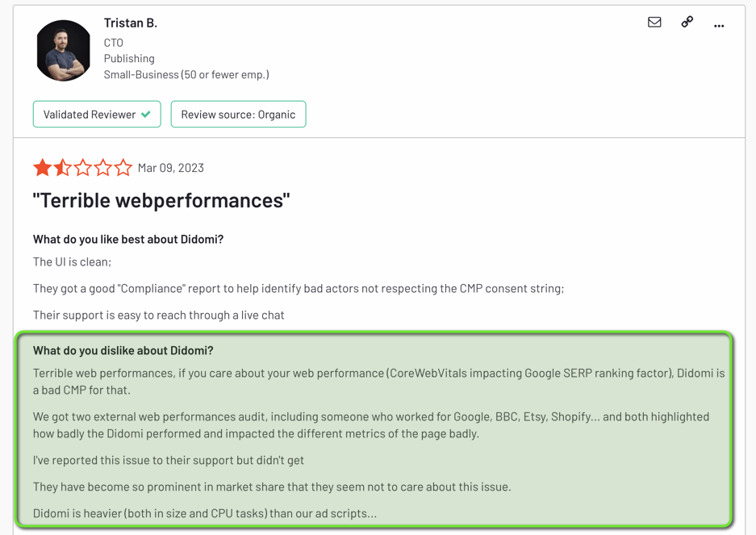Click the Validated Reviewer badge
This screenshot has height=535, width=756.
pyautogui.click(x=97, y=114)
